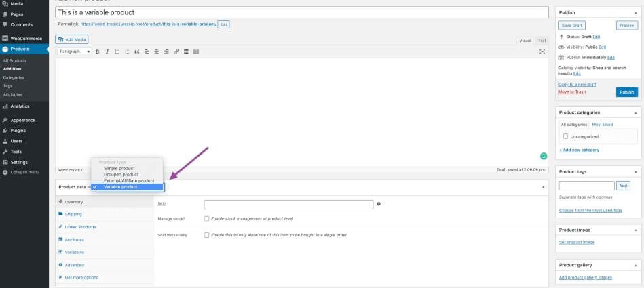Click the Bold formatting icon

(x=98, y=52)
